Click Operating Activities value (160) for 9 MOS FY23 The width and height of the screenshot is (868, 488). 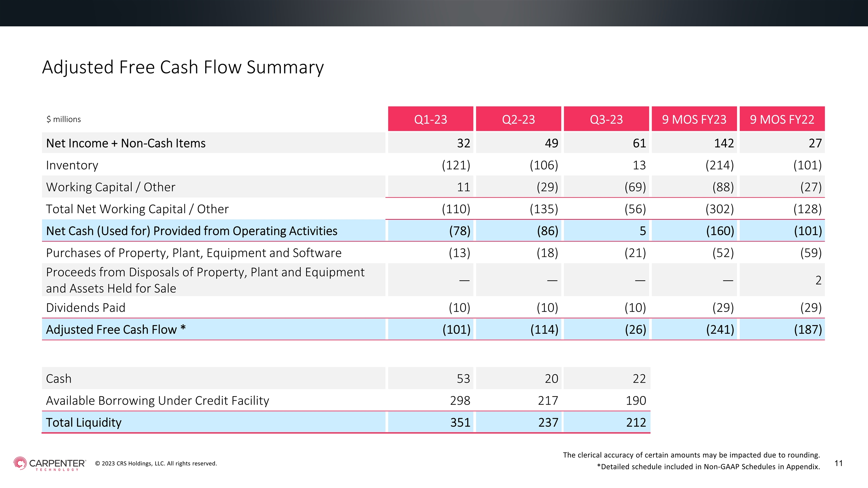click(x=720, y=231)
